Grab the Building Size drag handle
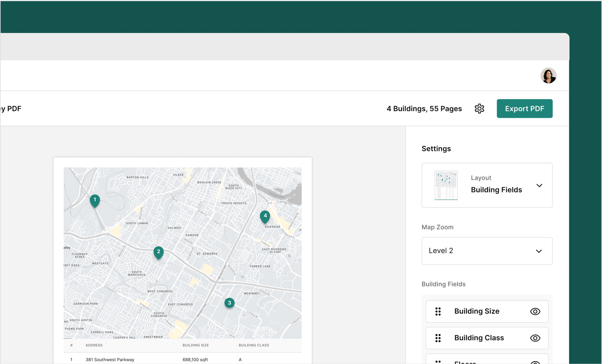Viewport: 602px width, 364px height. [438, 312]
